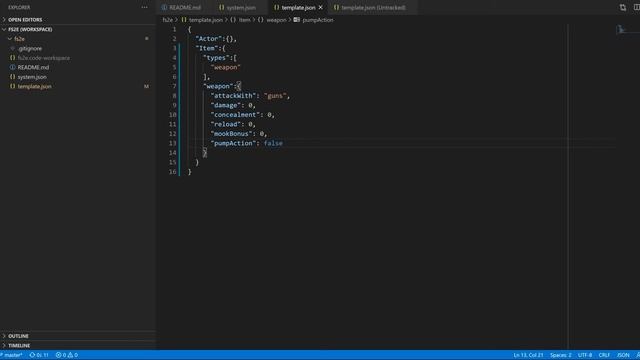Click the "attackWith" key on line 8
640x360 pixels.
233,96
